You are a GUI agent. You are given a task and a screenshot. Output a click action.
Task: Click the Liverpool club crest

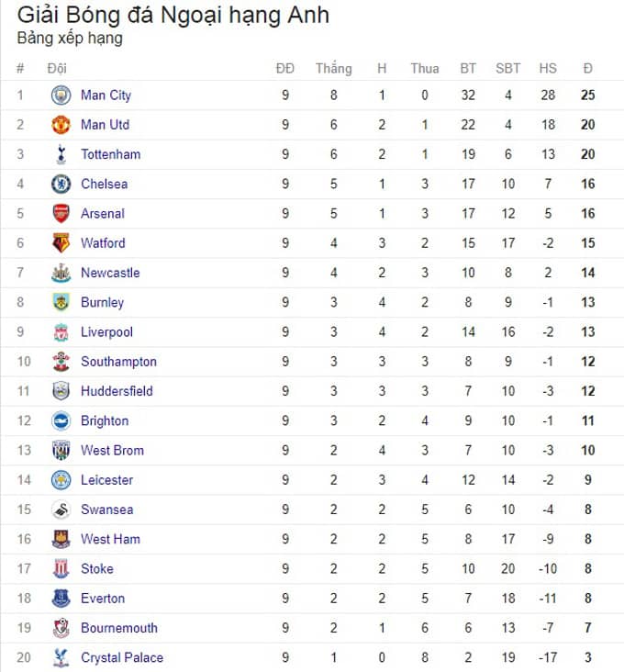pyautogui.click(x=61, y=332)
